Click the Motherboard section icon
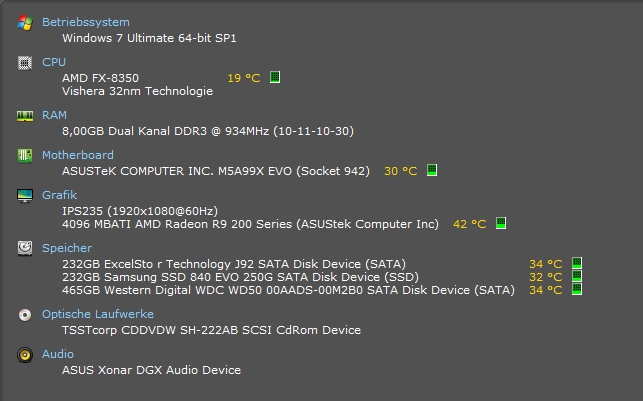Viewport: 643px width, 401px height. 25,155
